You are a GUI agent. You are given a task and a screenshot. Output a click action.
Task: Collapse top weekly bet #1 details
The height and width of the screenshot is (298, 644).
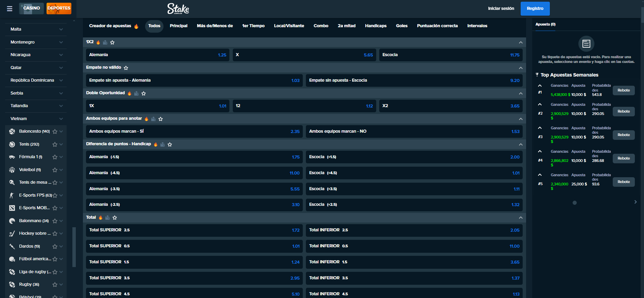point(540,85)
